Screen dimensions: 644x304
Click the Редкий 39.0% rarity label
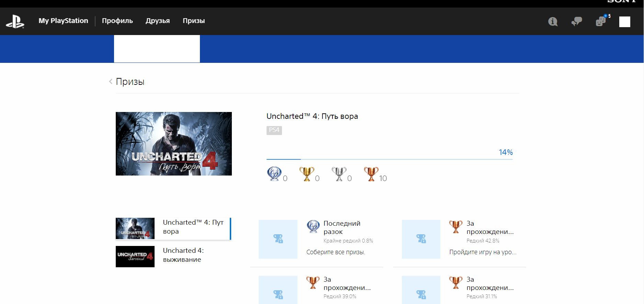pos(340,296)
